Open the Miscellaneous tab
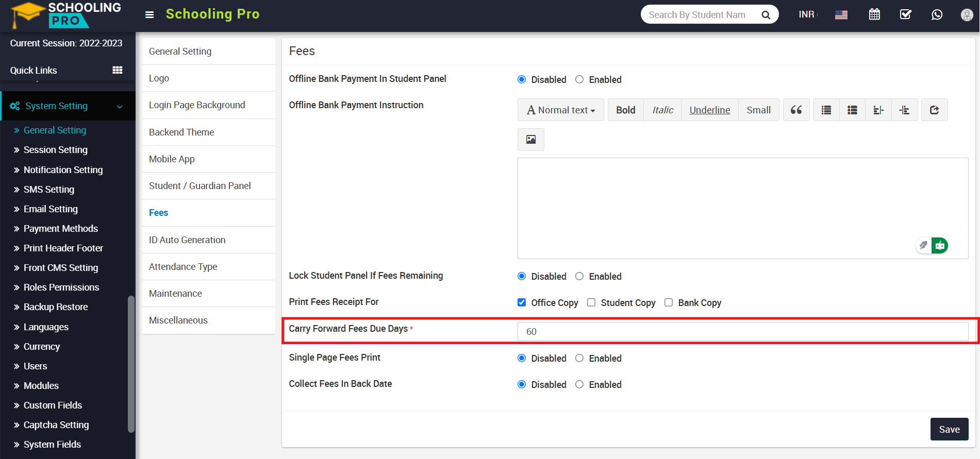 208,320
